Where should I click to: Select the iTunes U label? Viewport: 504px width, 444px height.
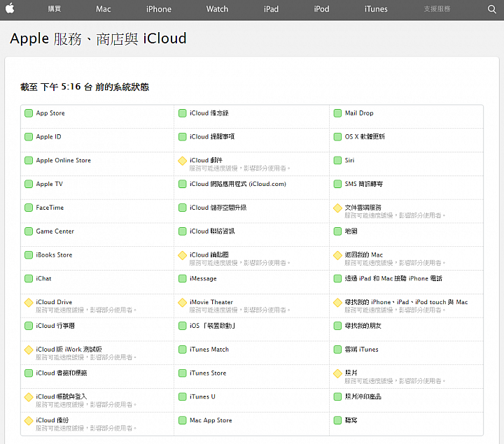(x=202, y=397)
